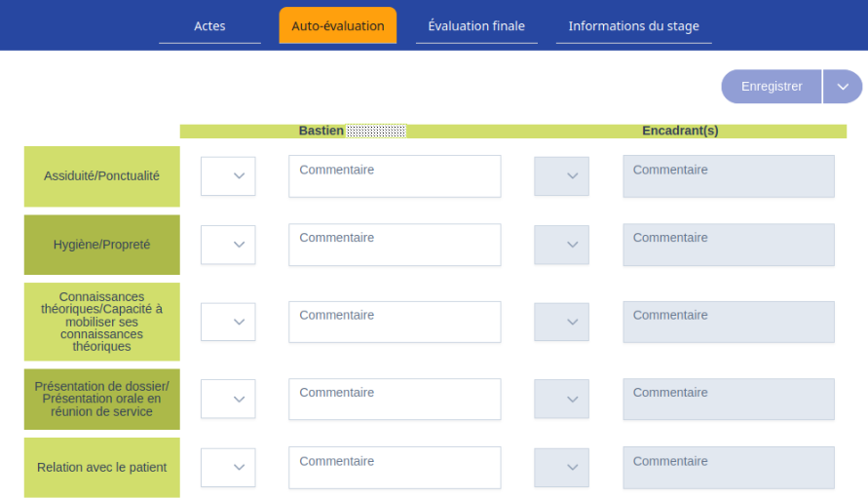Switch to the Actes tab
This screenshot has width=868, height=498.
[209, 26]
